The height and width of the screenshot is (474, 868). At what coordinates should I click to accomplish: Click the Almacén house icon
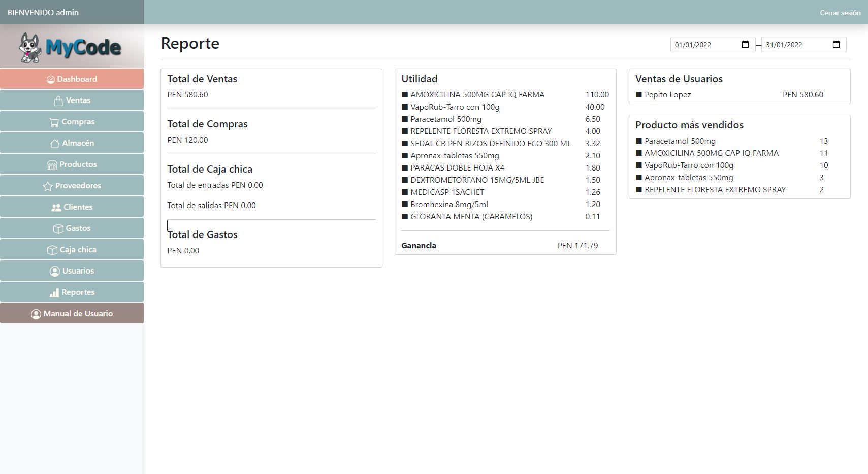55,144
